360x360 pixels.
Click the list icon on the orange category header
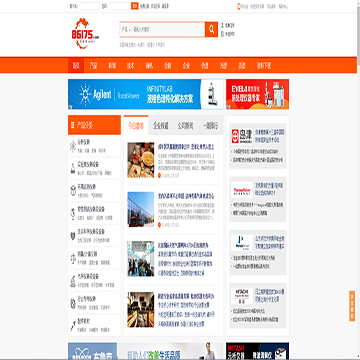click(73, 125)
